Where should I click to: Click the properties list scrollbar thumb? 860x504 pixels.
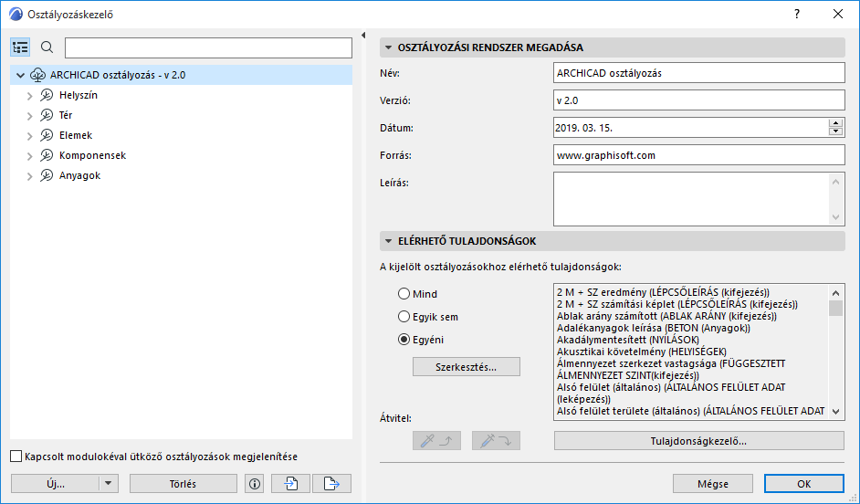(836, 309)
